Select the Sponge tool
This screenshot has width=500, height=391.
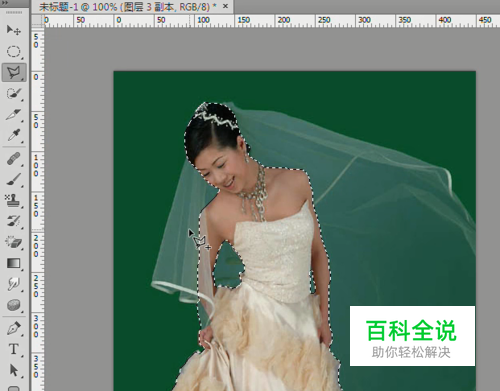click(x=14, y=305)
